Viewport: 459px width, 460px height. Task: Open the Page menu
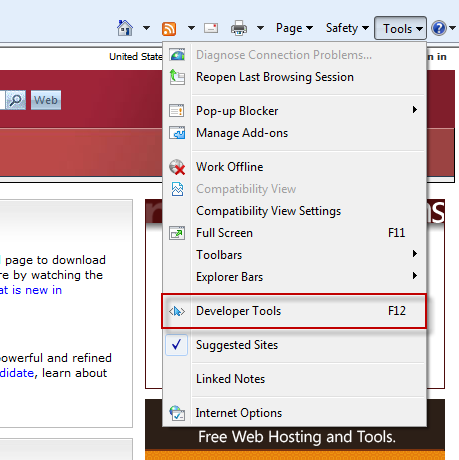coord(294,28)
